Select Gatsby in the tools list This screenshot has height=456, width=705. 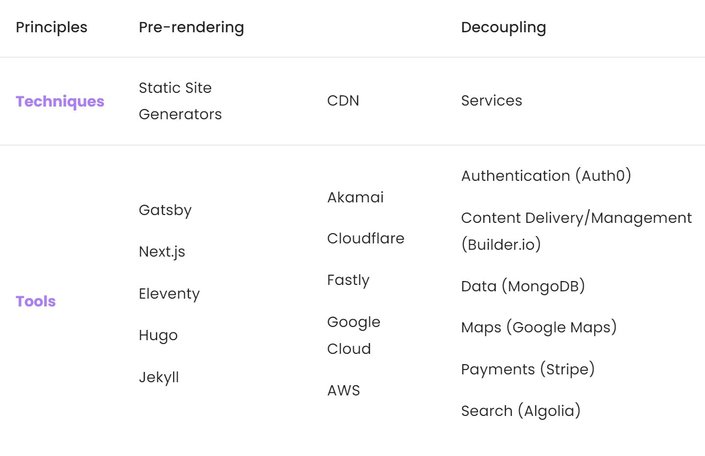point(165,210)
